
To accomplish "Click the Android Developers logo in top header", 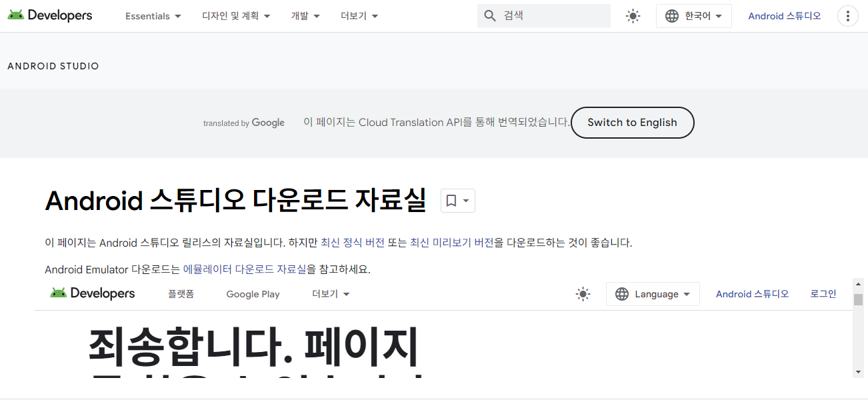I will (x=50, y=15).
